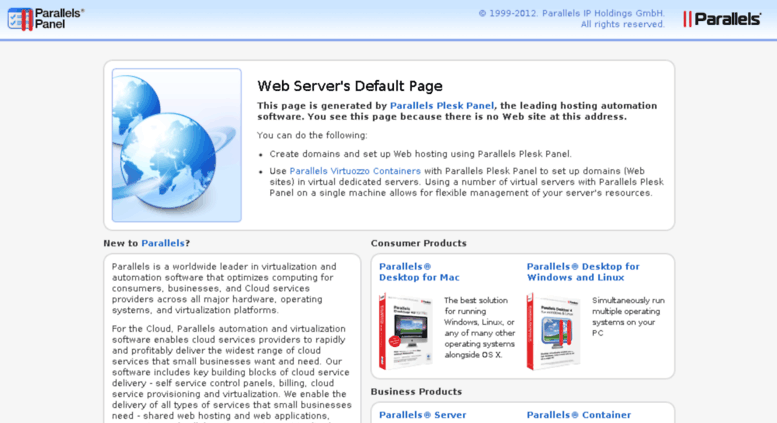The height and width of the screenshot is (423, 777).
Task: Open the Parallels Desktop for Mac link
Action: pyautogui.click(x=419, y=272)
